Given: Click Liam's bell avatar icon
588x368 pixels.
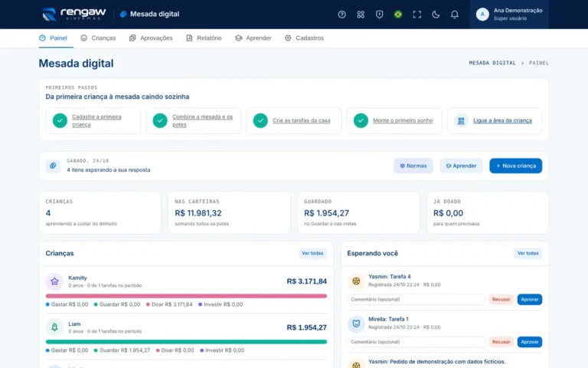Looking at the screenshot, I should click(54, 327).
